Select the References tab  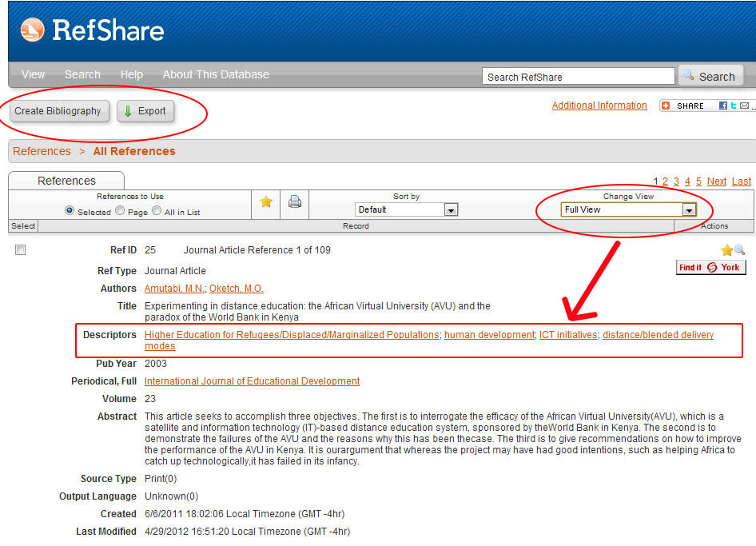coord(66,181)
